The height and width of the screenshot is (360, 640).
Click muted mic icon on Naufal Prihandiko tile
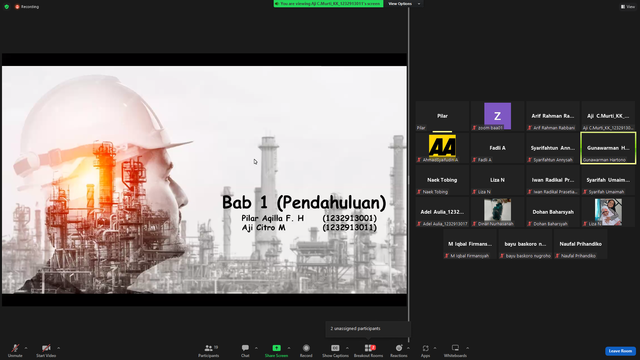[x=558, y=256]
